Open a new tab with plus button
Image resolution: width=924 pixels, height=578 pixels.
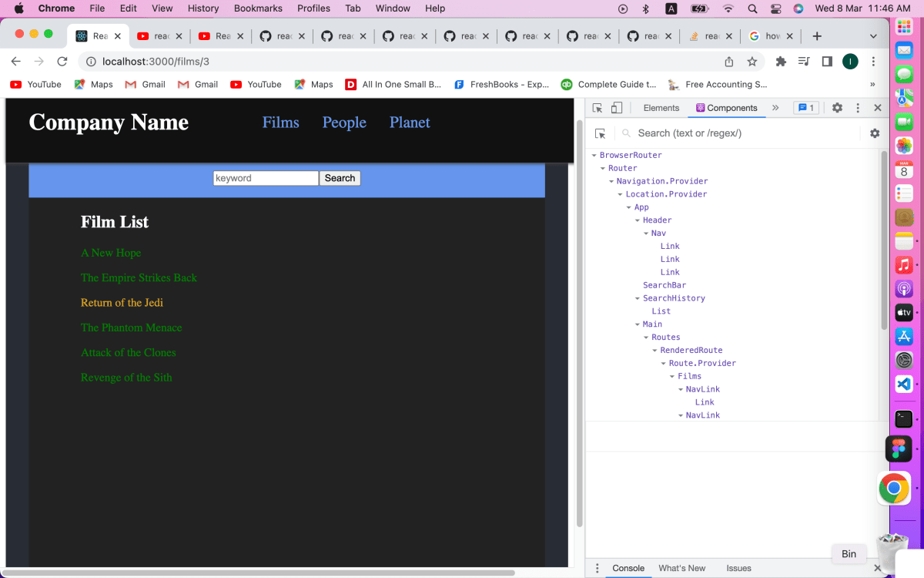click(x=817, y=36)
